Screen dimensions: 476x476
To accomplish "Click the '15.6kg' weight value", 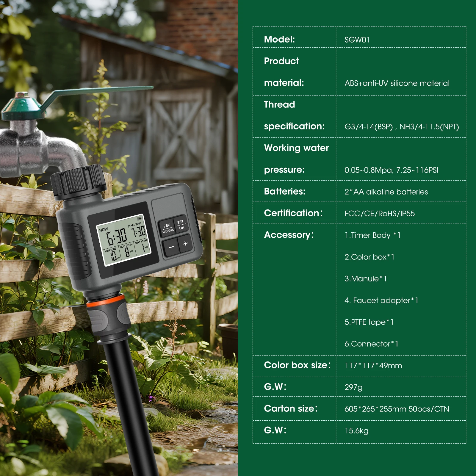I will click(356, 431).
